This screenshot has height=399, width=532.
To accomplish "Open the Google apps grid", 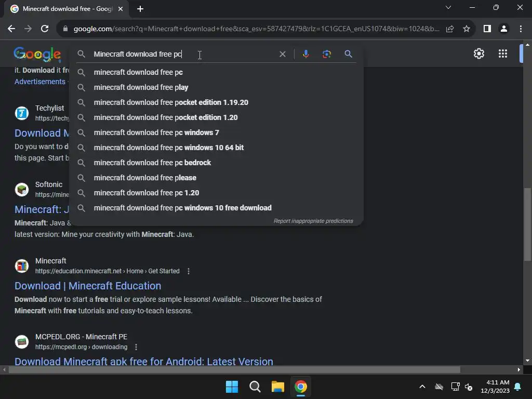I will click(503, 54).
